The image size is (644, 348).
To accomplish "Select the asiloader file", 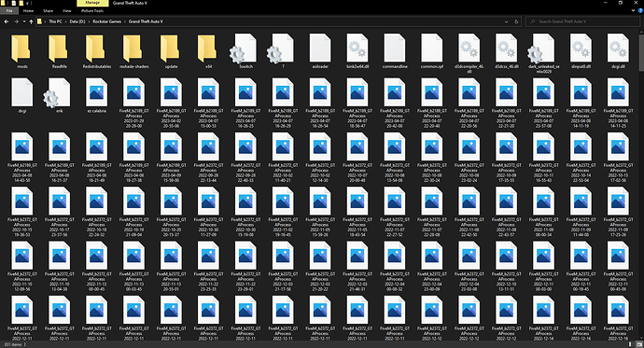I will click(x=320, y=51).
